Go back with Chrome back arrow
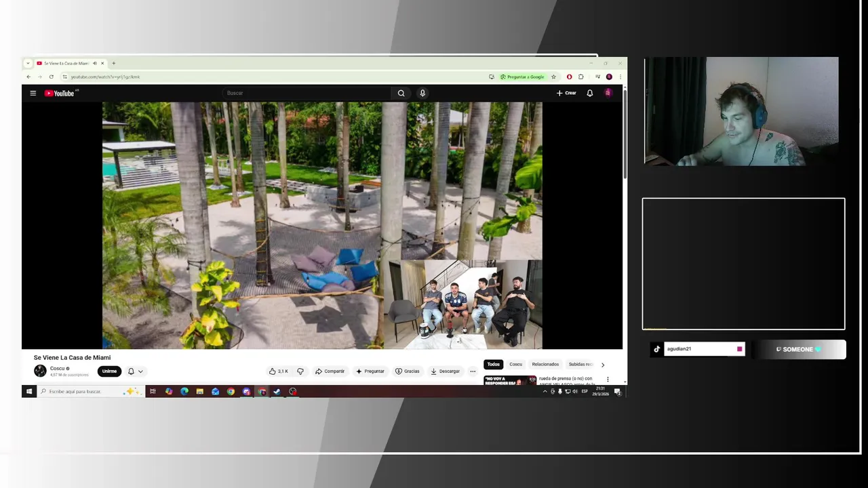Image resolution: width=868 pixels, height=488 pixels. pos(28,77)
